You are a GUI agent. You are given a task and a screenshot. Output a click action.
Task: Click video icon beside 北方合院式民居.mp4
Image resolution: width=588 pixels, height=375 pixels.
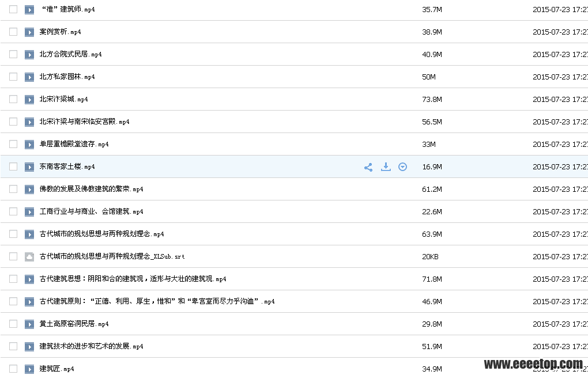pos(29,55)
